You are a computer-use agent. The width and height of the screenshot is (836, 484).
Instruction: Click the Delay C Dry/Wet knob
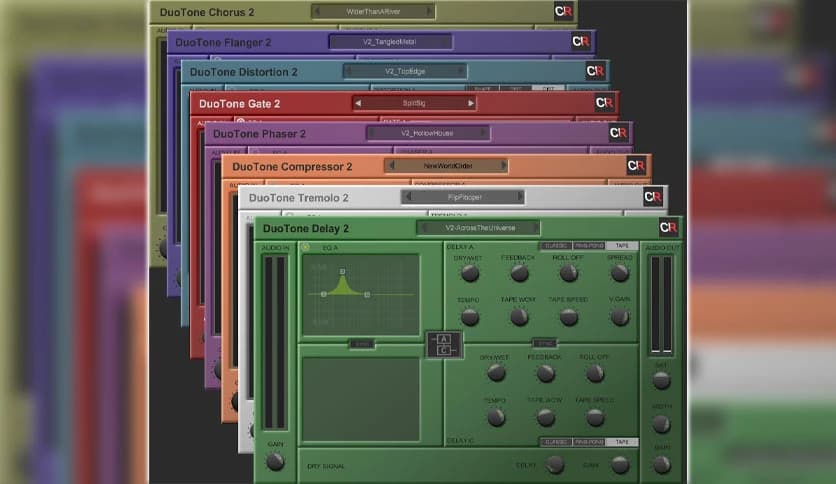coord(496,373)
